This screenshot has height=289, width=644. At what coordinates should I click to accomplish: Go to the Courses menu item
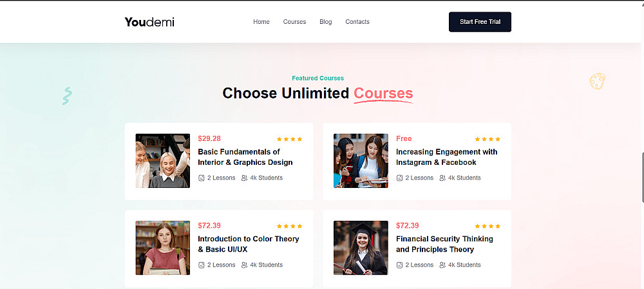coord(294,22)
